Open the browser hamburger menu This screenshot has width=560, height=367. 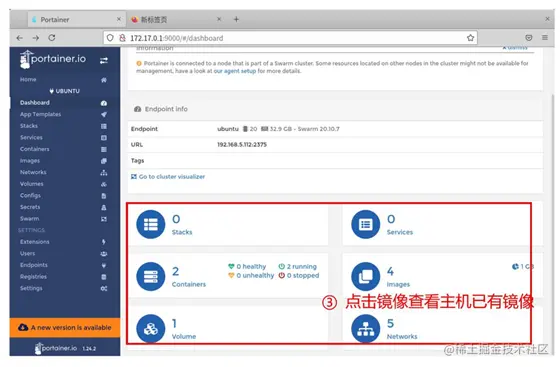[x=545, y=37]
